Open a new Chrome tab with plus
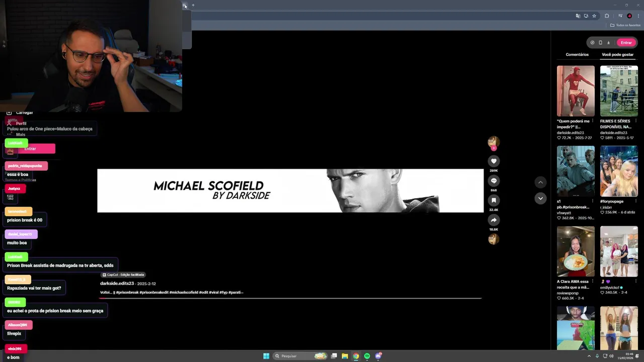 [x=193, y=5]
